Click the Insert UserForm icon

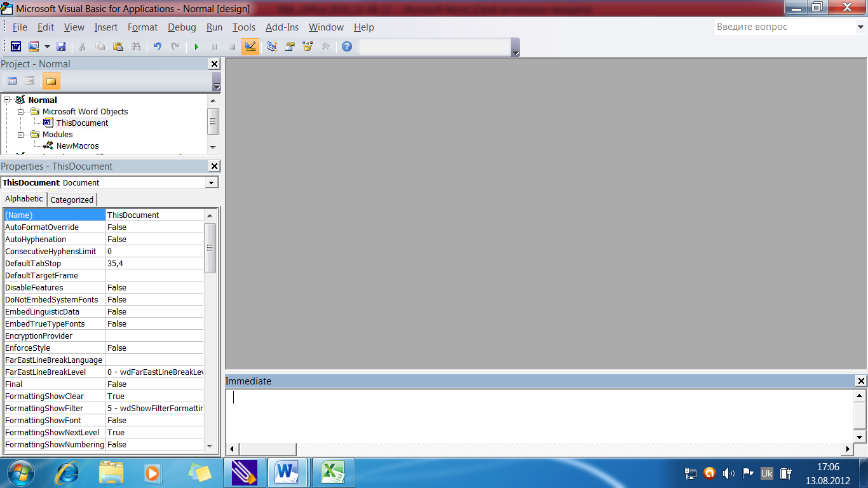click(34, 46)
